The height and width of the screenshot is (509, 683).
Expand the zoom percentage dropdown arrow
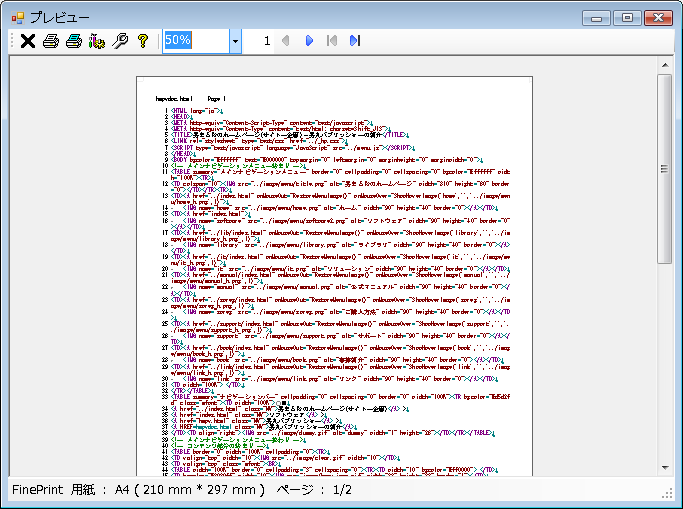(235, 41)
